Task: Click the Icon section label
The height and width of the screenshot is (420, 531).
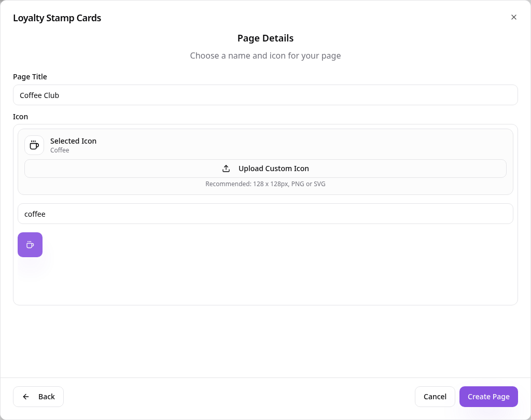Action: point(20,117)
